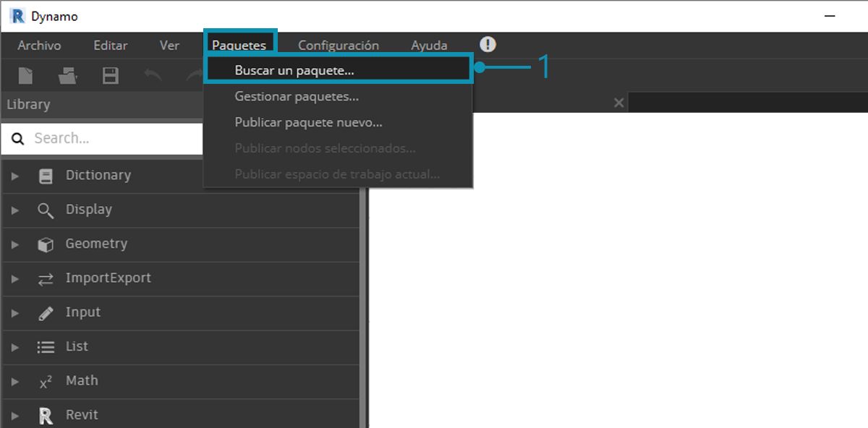Click the magnifier icon in Library search
Image resolution: width=868 pixels, height=428 pixels.
click(19, 138)
